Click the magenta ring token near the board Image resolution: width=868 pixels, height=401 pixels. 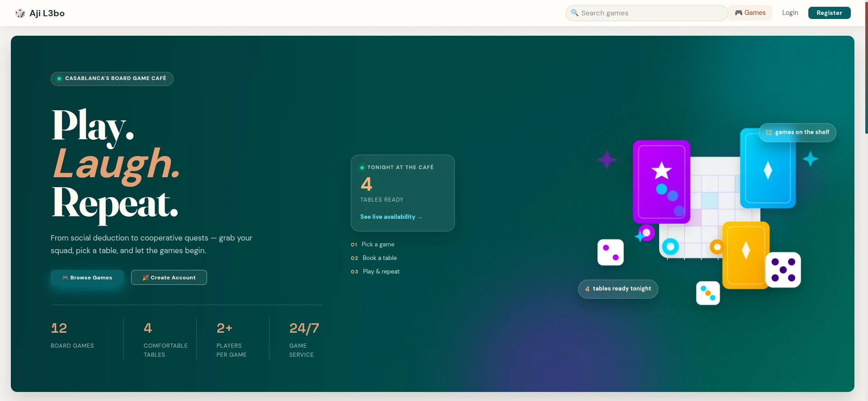pyautogui.click(x=646, y=233)
